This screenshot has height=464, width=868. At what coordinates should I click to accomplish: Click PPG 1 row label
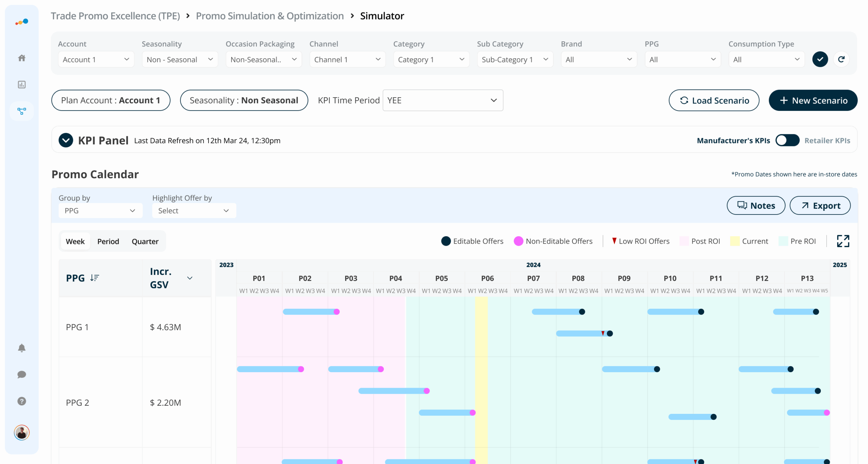point(77,327)
